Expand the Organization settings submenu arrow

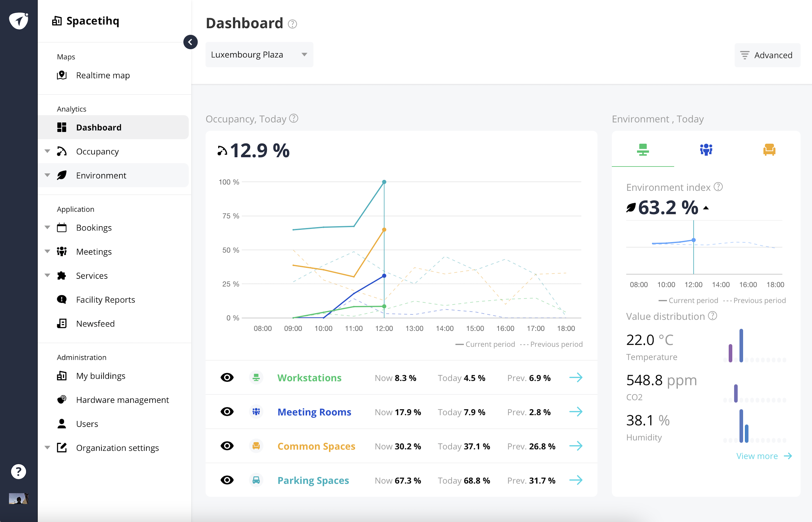48,448
